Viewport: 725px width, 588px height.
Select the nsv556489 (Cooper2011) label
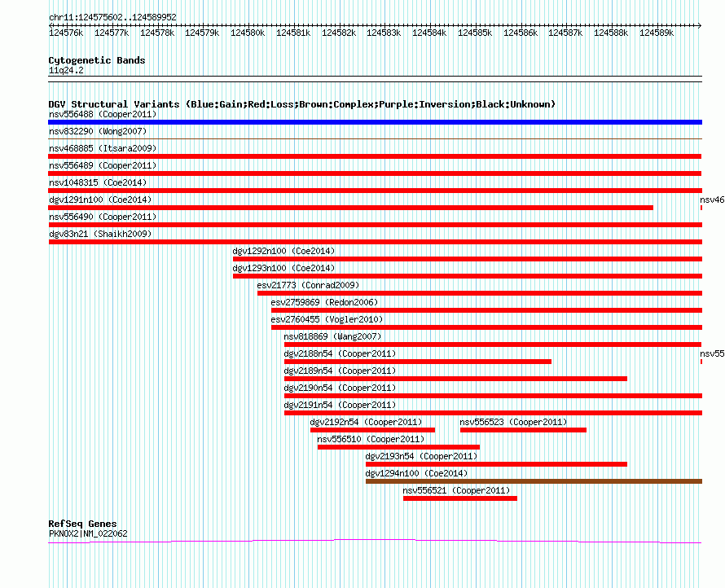(103, 165)
